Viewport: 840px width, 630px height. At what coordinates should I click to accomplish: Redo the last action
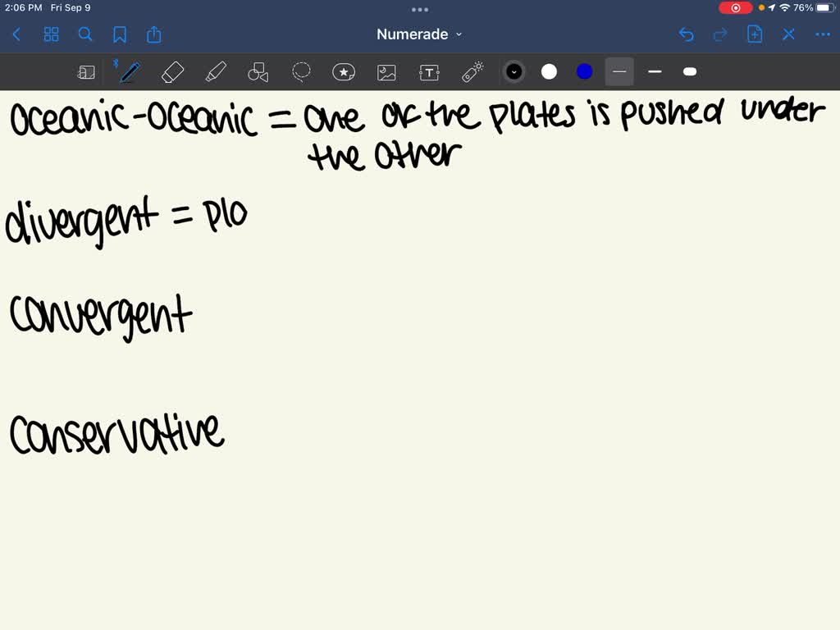tap(720, 34)
